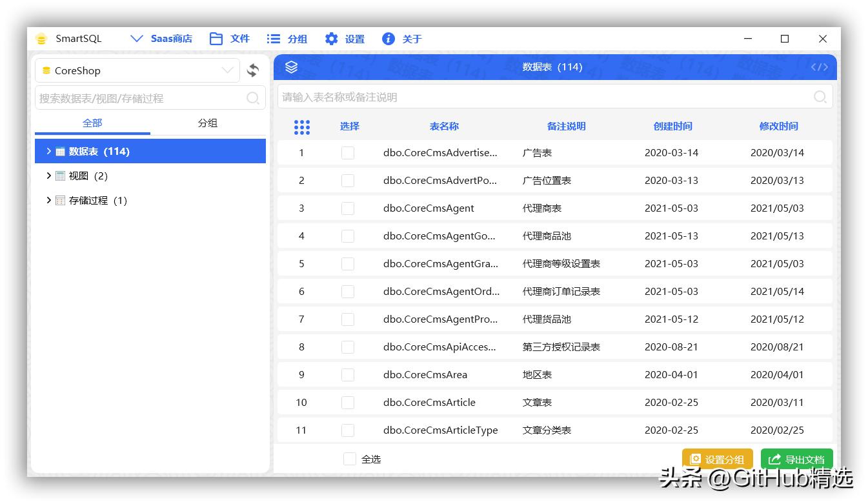
Task: Click the 设置分组 button
Action: click(x=718, y=459)
